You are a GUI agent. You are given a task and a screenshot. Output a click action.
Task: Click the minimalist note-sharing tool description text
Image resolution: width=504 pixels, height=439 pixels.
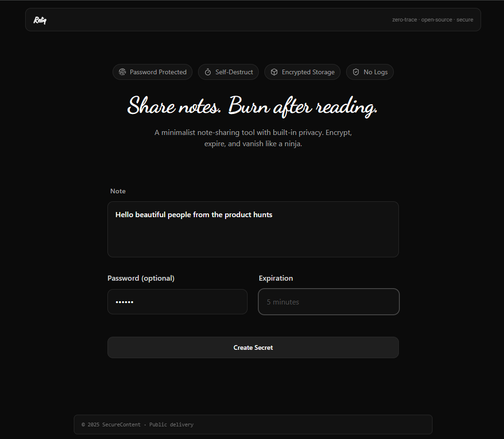pos(253,138)
